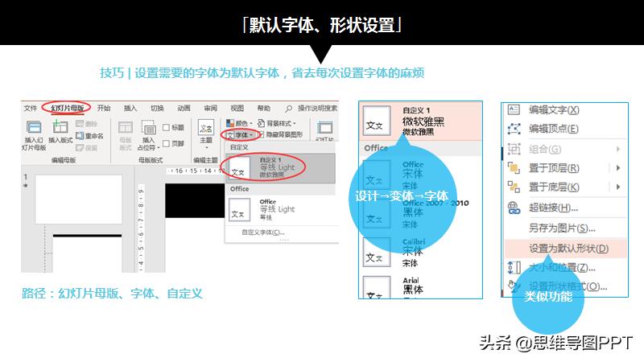
Task: Switch to the 帮助 tab
Action: [264, 108]
